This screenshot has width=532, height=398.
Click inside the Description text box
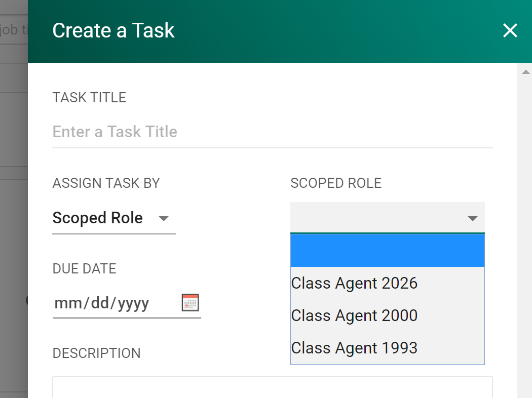click(272, 387)
